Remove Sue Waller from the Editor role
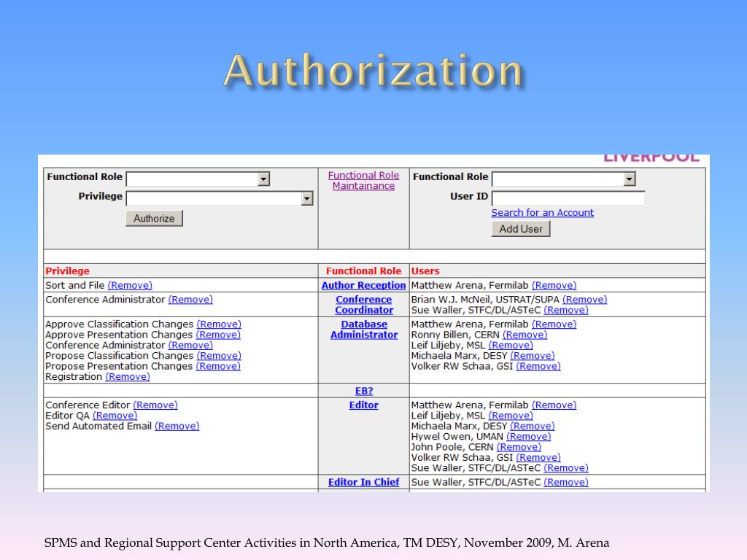 (x=566, y=468)
